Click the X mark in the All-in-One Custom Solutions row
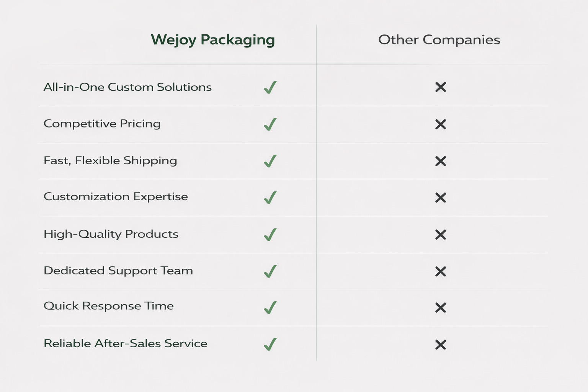Screen dimensions: 588x392 (441, 87)
